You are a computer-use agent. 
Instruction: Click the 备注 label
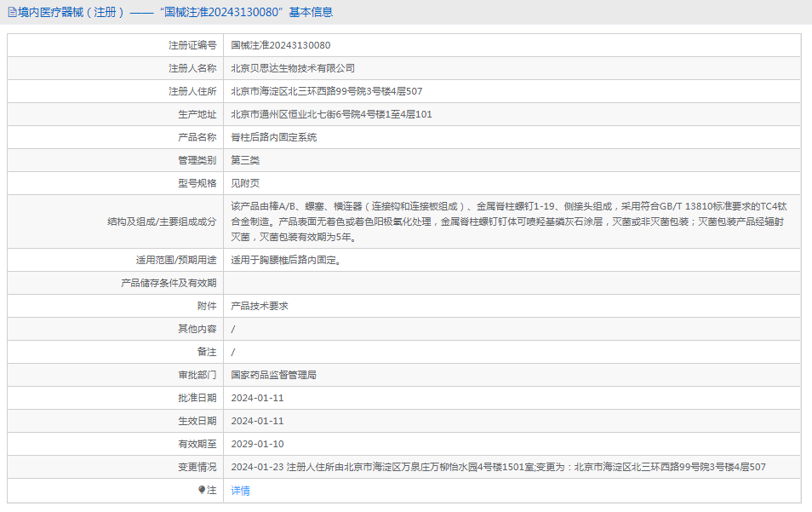click(x=207, y=352)
